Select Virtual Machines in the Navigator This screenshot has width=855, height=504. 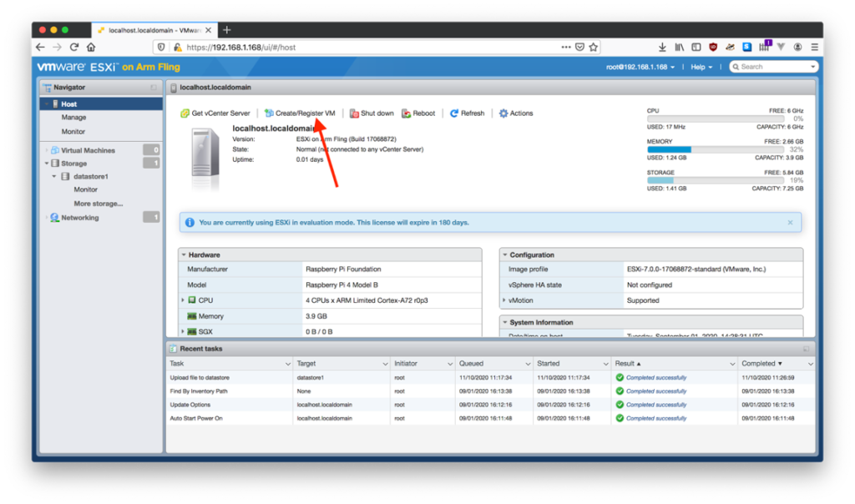pyautogui.click(x=88, y=150)
